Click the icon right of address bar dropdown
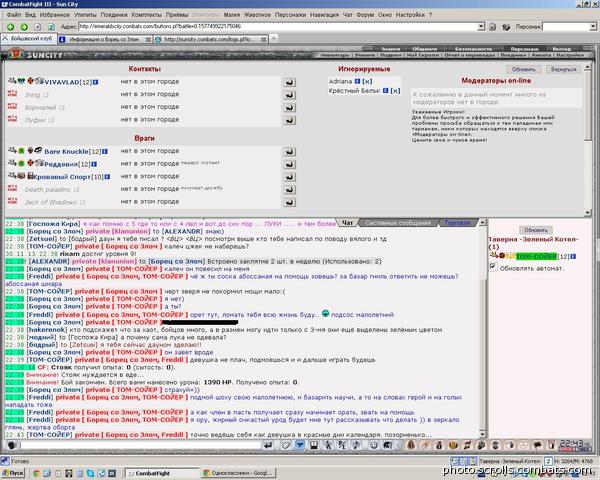This screenshot has height=480, width=600. tap(493, 27)
